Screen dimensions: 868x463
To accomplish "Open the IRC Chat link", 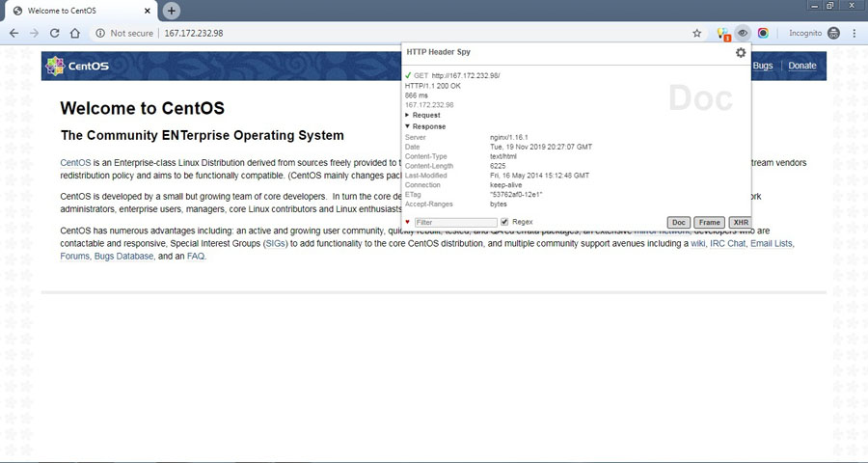I will (728, 244).
